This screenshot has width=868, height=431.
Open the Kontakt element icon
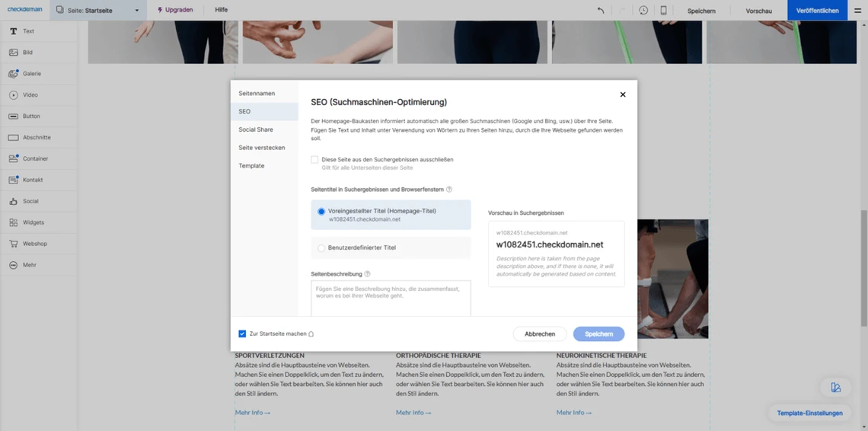click(x=13, y=180)
